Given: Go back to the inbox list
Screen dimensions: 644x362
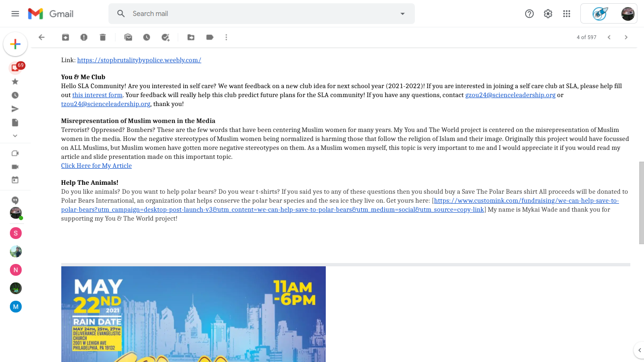Looking at the screenshot, I should 41,37.
